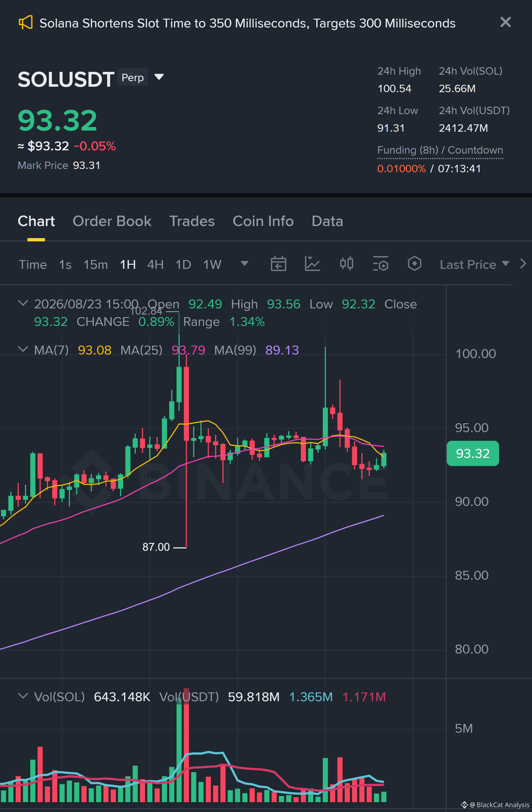The image size is (532, 812).
Task: Tap the MA(99) 89.13 legend value
Action: click(x=282, y=350)
